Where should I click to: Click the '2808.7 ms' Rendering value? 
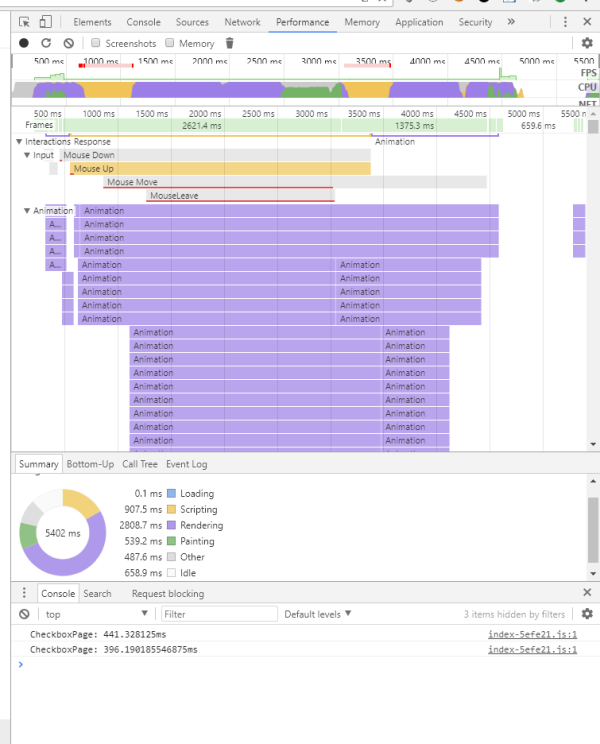coord(140,525)
